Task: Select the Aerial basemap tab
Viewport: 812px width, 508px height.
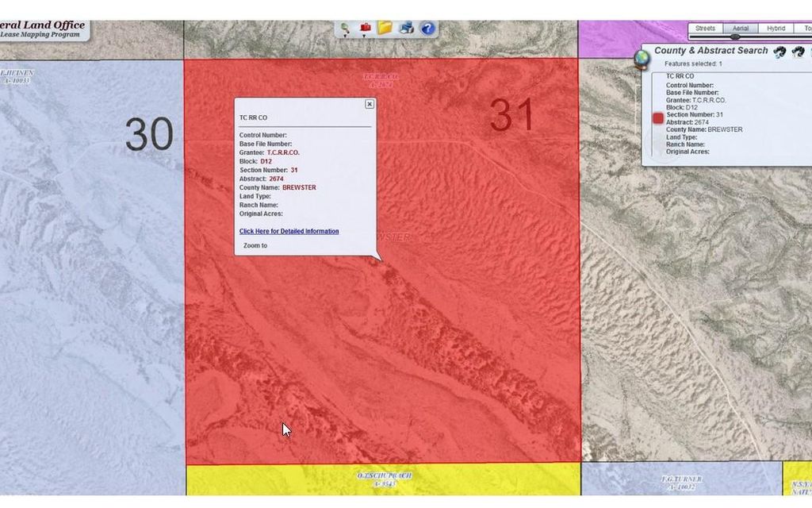Action: click(741, 29)
